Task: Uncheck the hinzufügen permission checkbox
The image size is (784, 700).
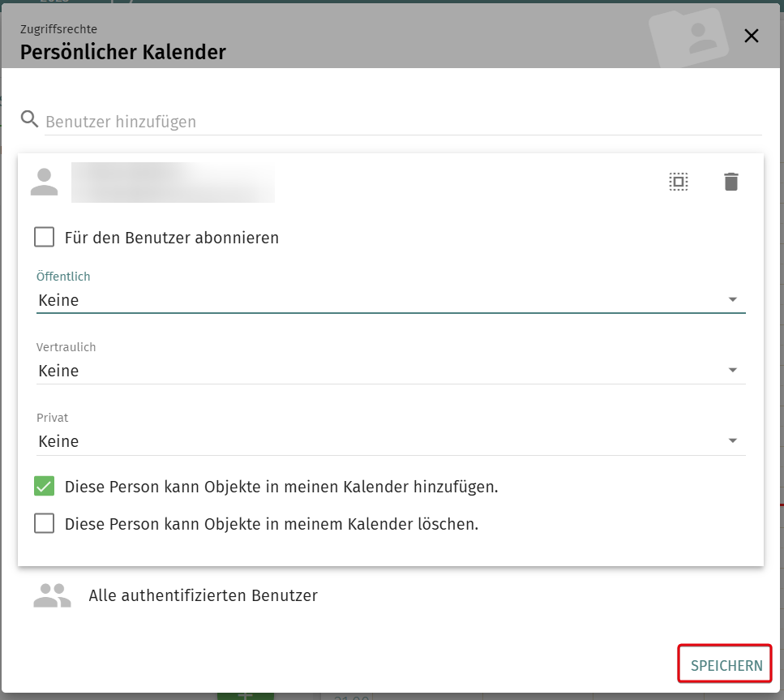Action: (43, 486)
